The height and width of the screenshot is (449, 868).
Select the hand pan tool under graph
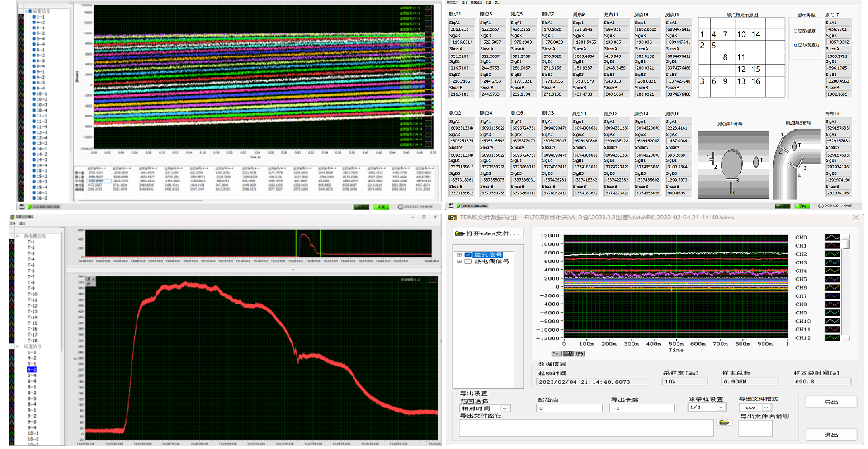[580, 354]
